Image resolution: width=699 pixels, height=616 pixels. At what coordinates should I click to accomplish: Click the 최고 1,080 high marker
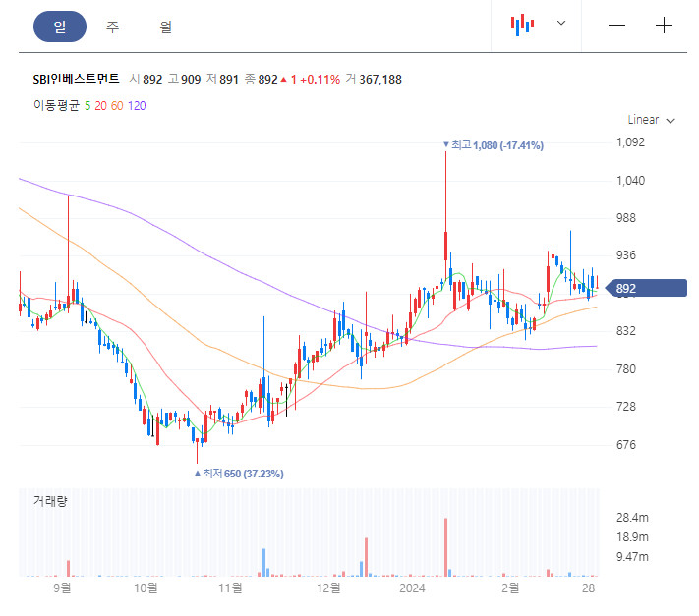pyautogui.click(x=494, y=145)
